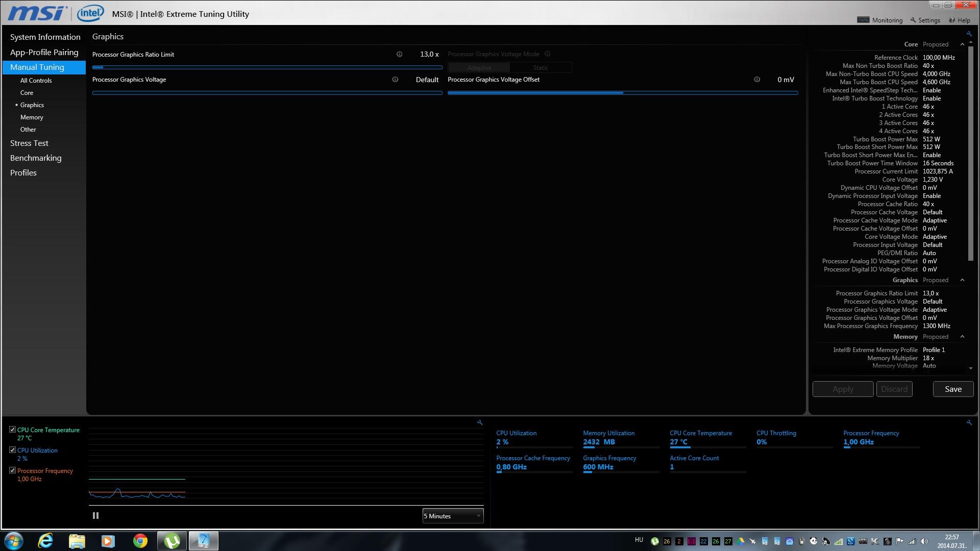980x551 pixels.
Task: Open the 5 Minutes time range dropdown
Action: 453,516
